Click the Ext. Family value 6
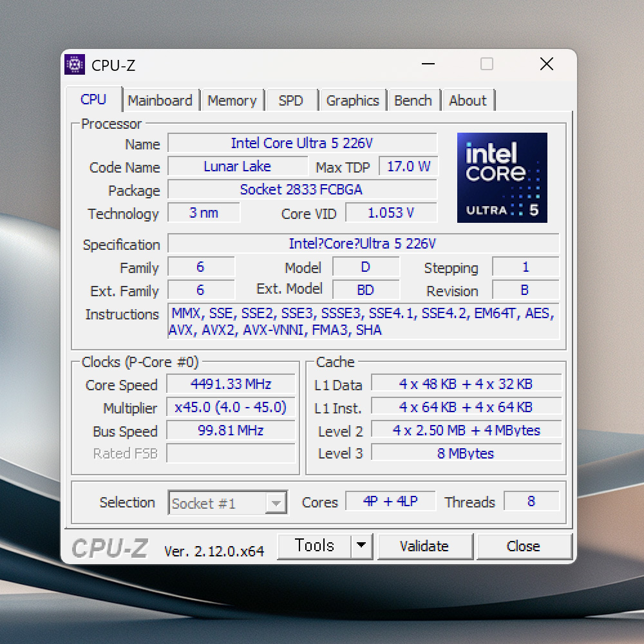Screen dimensions: 644x644 coord(201,290)
